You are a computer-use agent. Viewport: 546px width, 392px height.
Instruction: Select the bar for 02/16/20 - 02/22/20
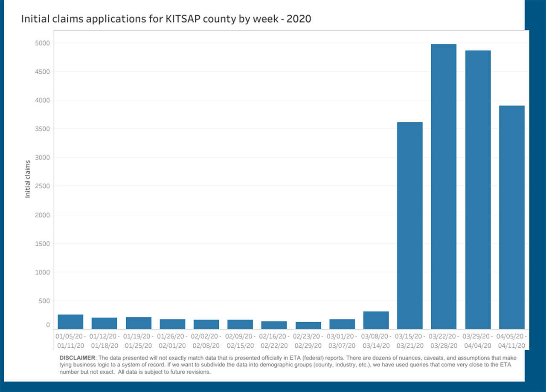click(x=274, y=325)
